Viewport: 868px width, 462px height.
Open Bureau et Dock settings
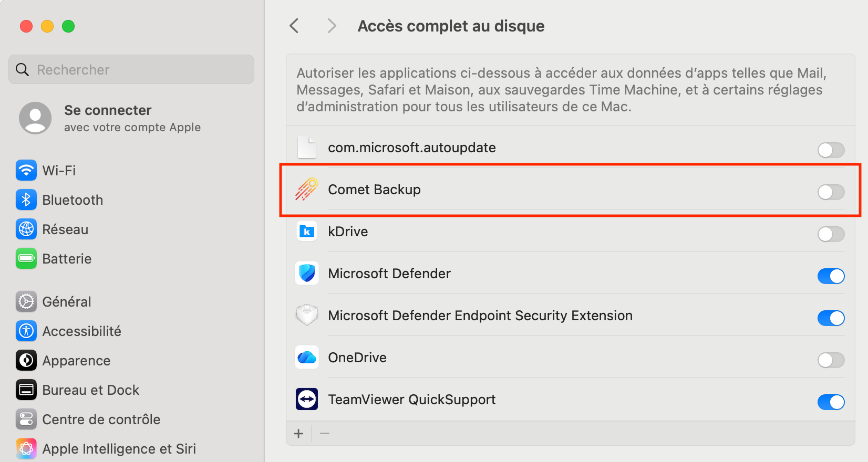[90, 390]
